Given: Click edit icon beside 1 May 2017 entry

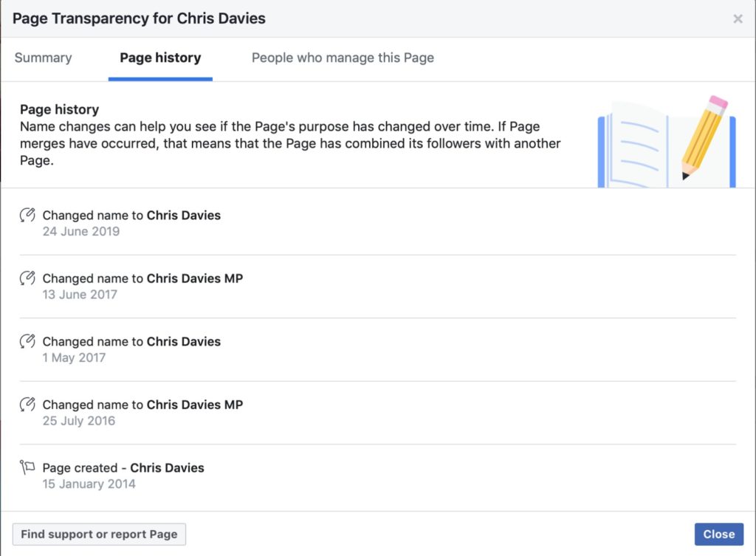Looking at the screenshot, I should [27, 341].
